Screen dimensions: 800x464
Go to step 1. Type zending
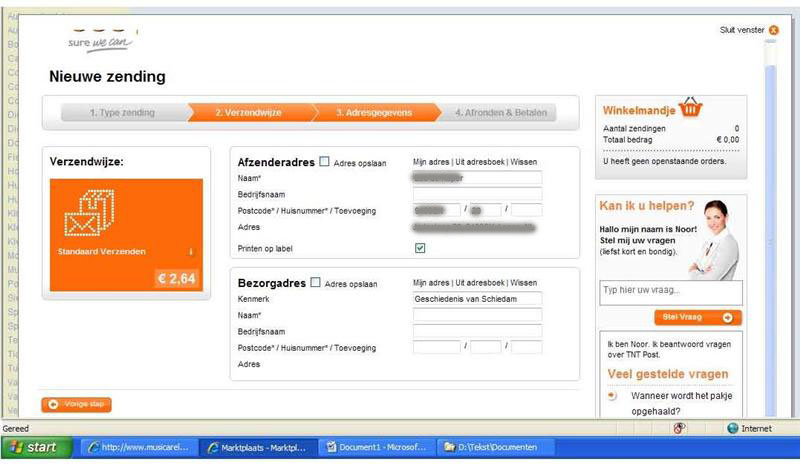(122, 113)
